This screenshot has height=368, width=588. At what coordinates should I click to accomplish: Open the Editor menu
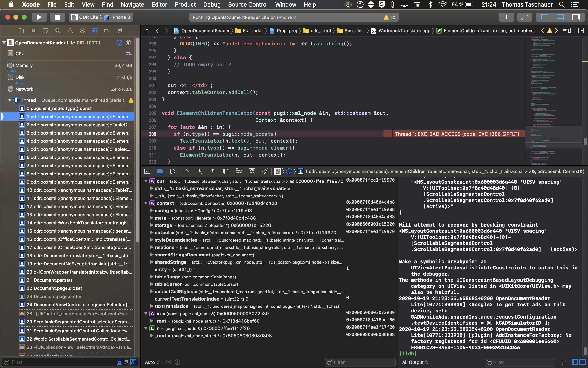point(159,4)
